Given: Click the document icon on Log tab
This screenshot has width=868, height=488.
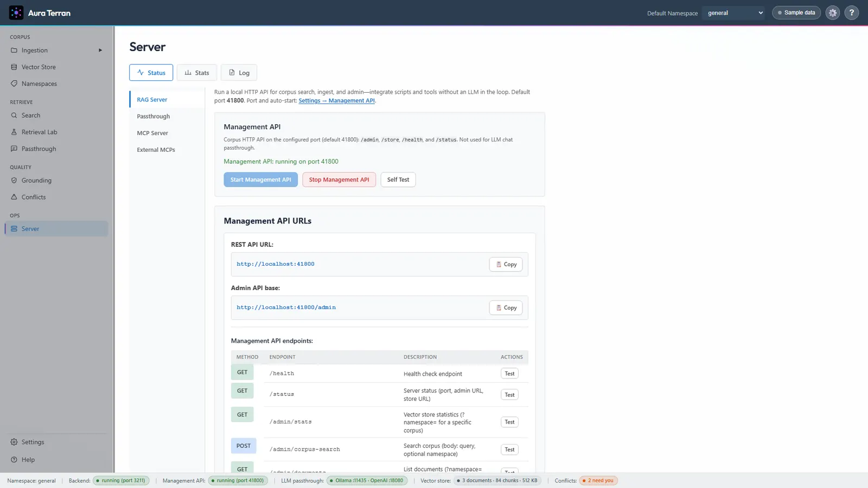Looking at the screenshot, I should (x=232, y=73).
